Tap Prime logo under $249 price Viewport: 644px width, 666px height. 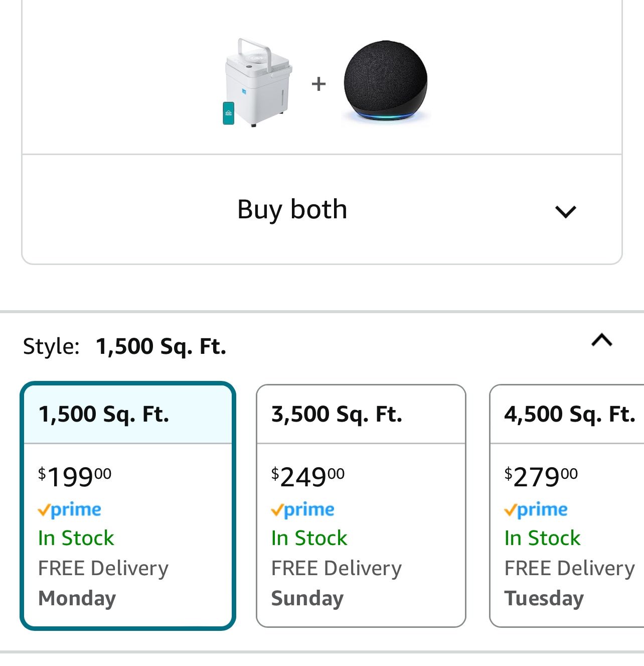click(x=303, y=510)
